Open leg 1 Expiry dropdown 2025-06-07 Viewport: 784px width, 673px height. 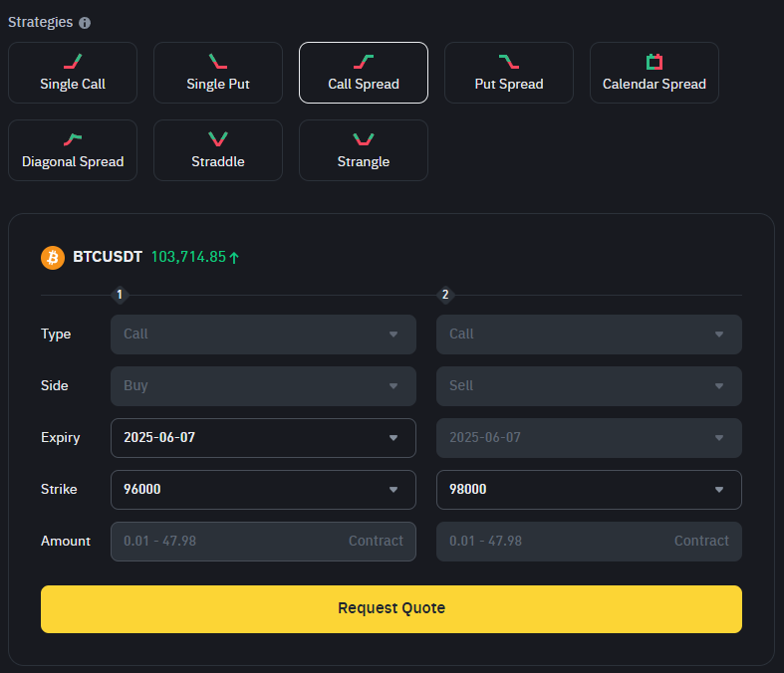tap(264, 438)
